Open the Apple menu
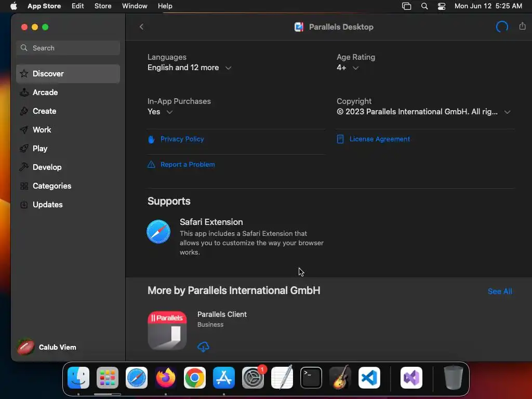The image size is (532, 399). (14, 6)
